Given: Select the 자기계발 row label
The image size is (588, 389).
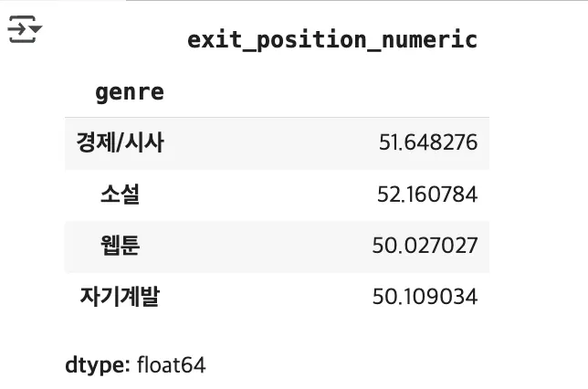Looking at the screenshot, I should click(x=120, y=297).
